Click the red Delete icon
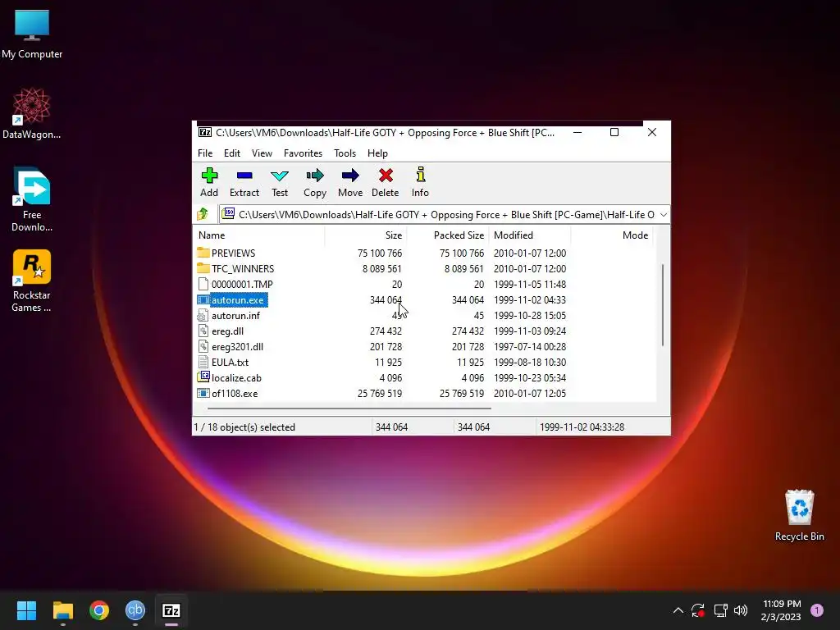840x630 pixels. coord(386,176)
